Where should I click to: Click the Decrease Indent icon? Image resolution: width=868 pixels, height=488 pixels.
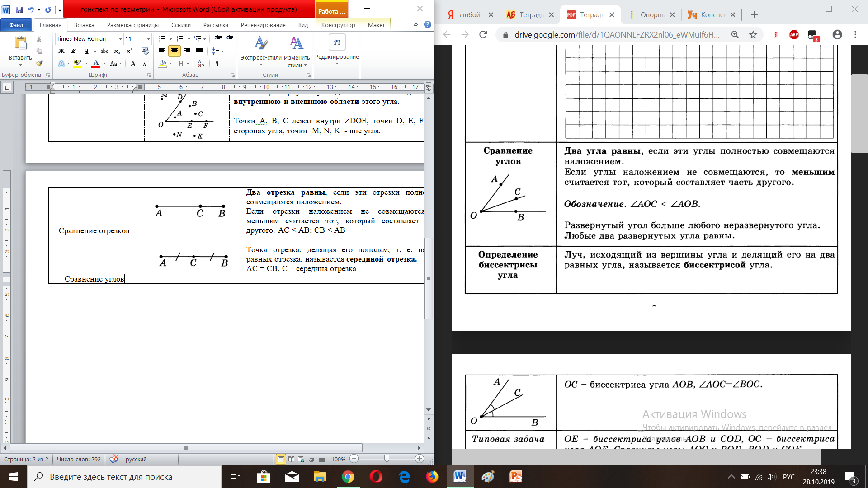pyautogui.click(x=218, y=39)
